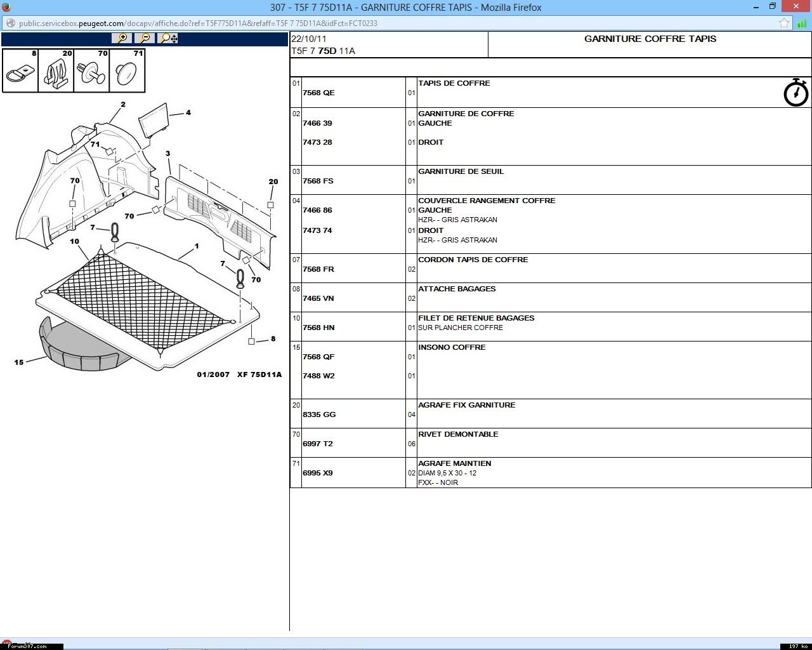
Task: Click the green signal bars icon
Action: (802, 23)
